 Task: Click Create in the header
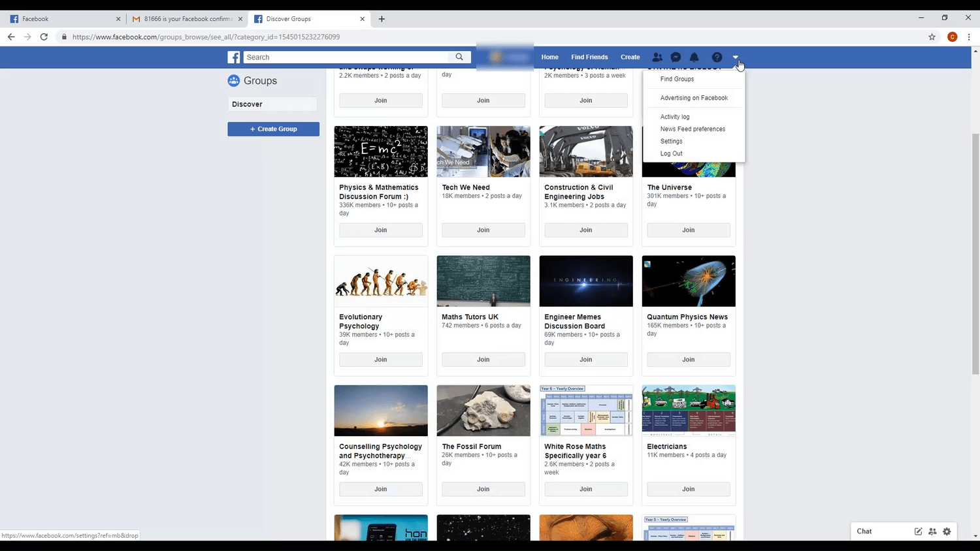[630, 57]
